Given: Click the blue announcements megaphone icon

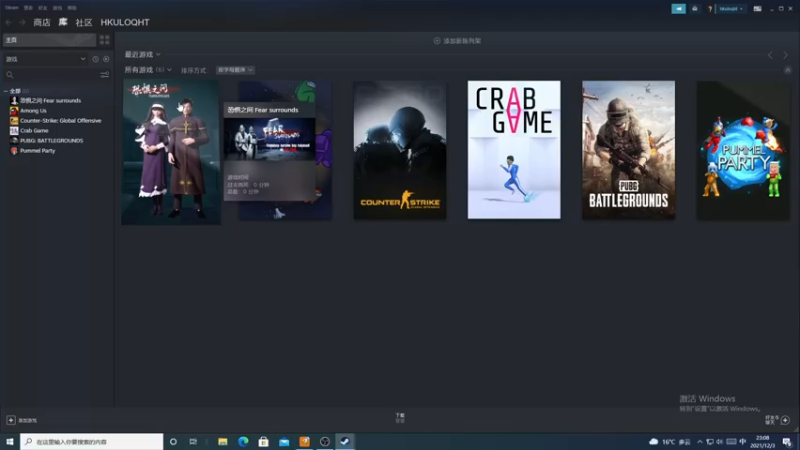Looking at the screenshot, I should point(679,9).
